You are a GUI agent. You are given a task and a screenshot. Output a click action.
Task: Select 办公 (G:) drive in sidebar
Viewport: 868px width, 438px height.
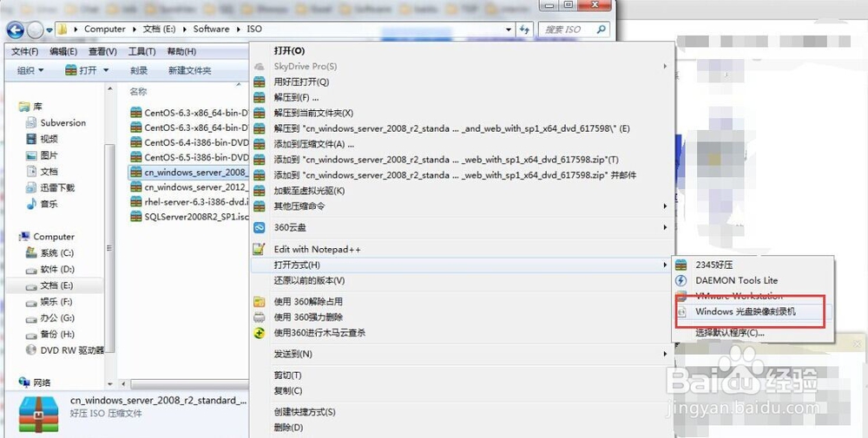50,318
